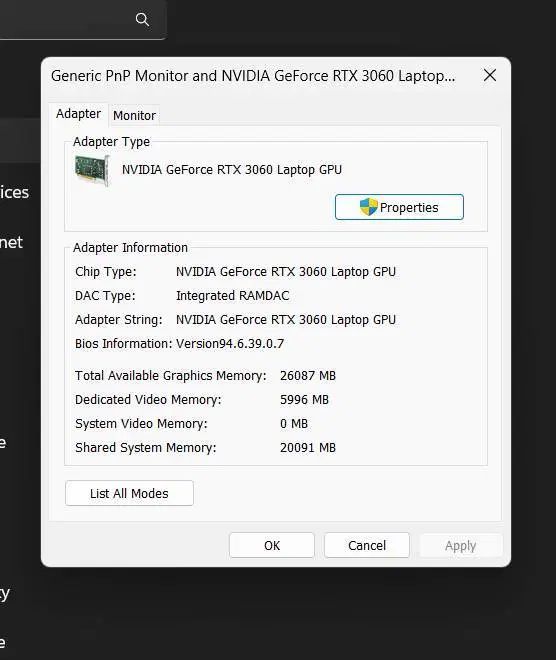
Task: Close the adapter properties dialog
Action: [x=489, y=76]
